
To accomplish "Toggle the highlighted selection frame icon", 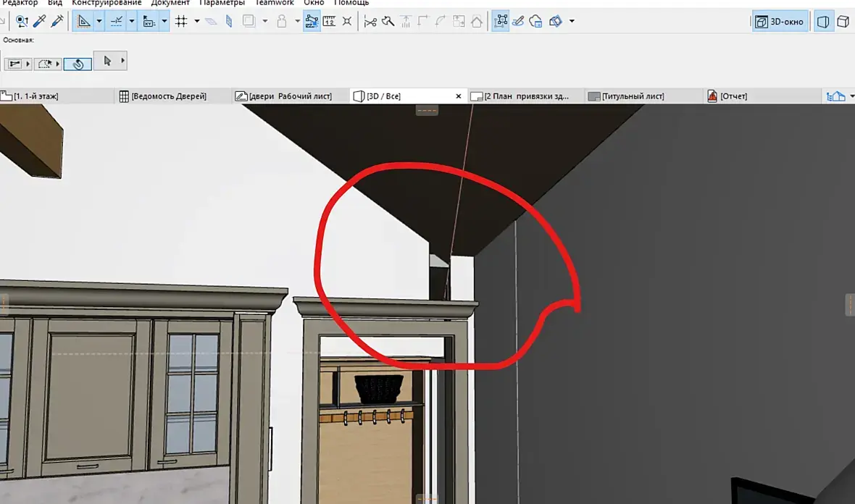I will pyautogui.click(x=501, y=21).
